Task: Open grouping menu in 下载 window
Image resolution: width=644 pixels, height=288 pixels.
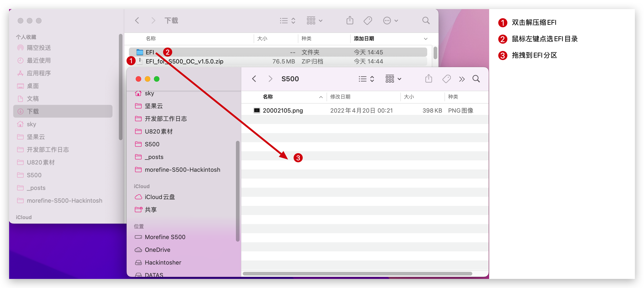Action: (x=314, y=20)
